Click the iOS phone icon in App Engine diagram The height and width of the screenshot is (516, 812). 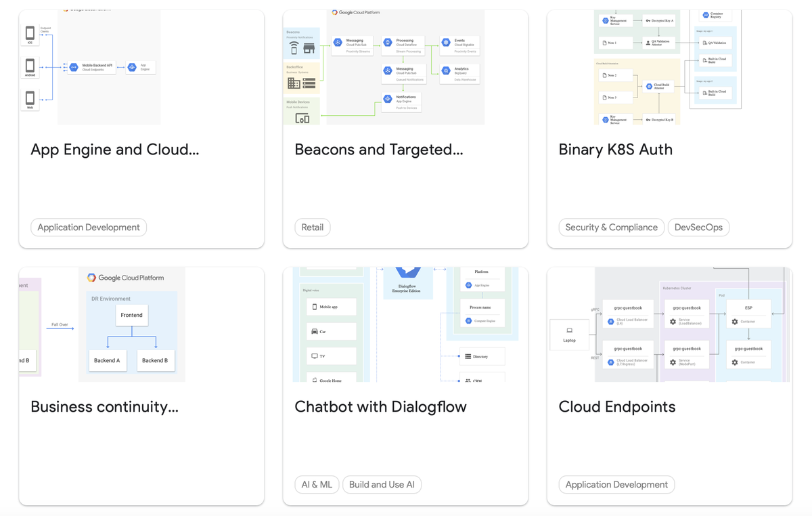pyautogui.click(x=30, y=34)
